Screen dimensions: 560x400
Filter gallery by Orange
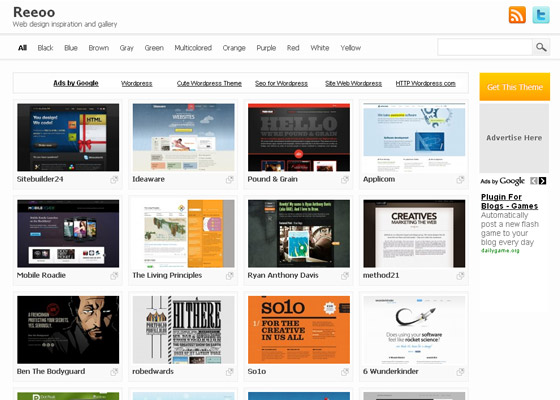pyautogui.click(x=234, y=48)
